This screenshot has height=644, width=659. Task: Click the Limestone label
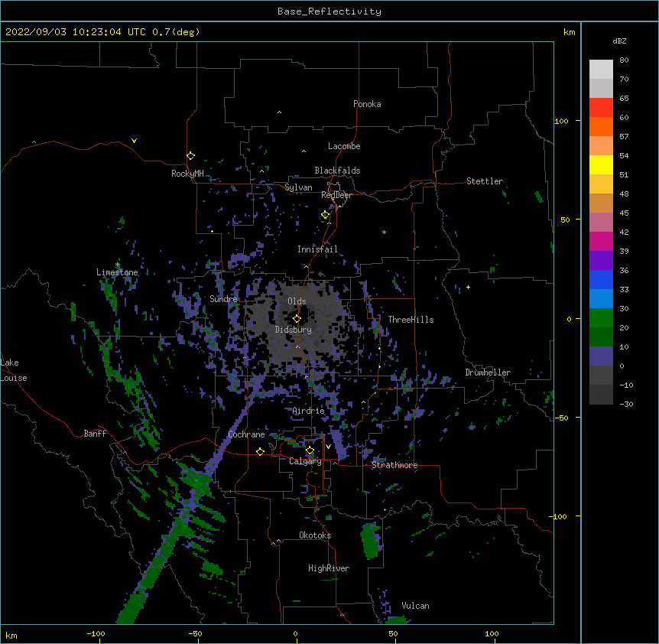117,272
